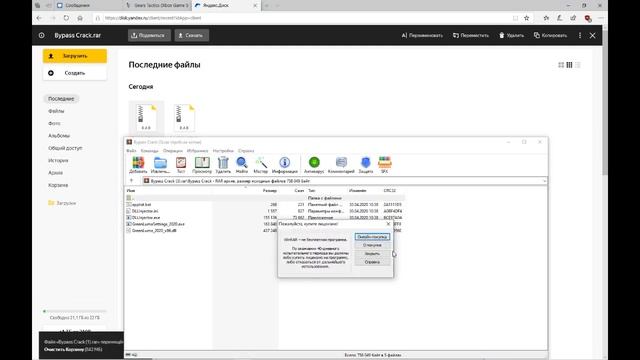Launch the Мастер wizard wand icon
This screenshot has height=360, width=640.
261,165
